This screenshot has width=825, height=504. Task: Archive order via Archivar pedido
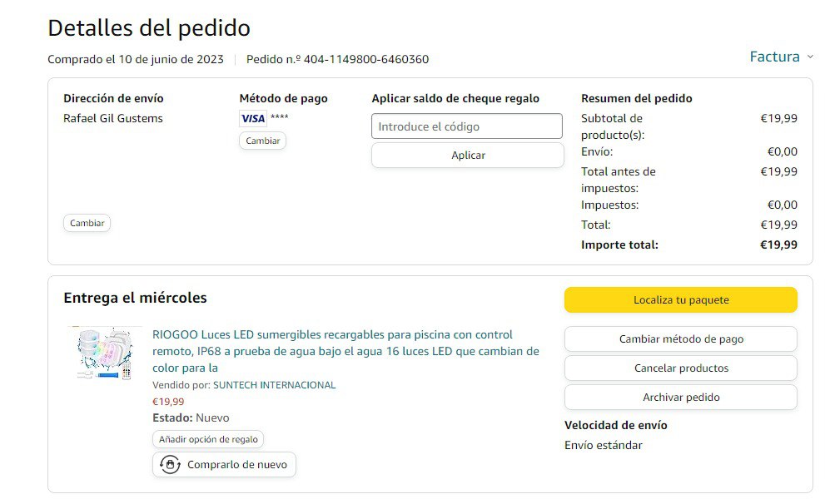pos(680,398)
